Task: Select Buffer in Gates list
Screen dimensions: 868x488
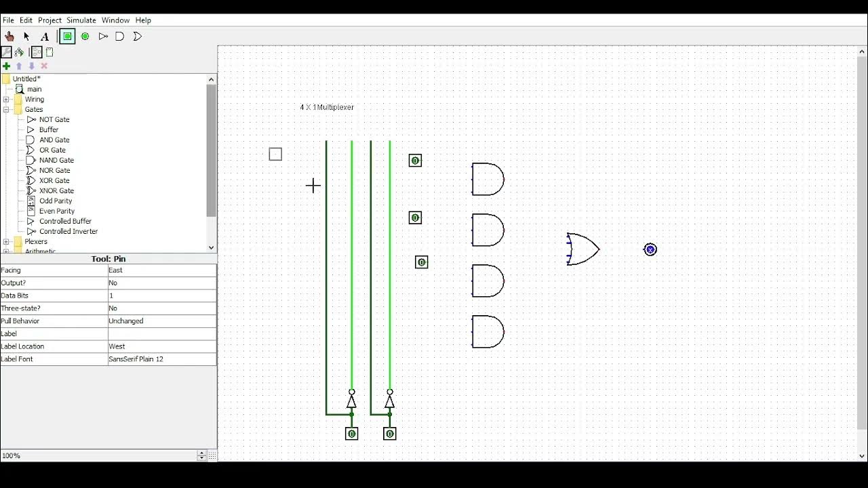Action: [x=49, y=129]
